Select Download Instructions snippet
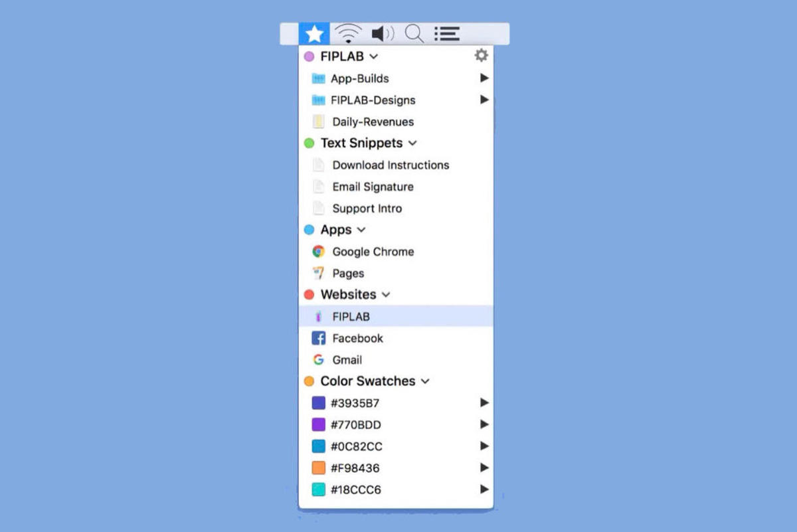 391,165
